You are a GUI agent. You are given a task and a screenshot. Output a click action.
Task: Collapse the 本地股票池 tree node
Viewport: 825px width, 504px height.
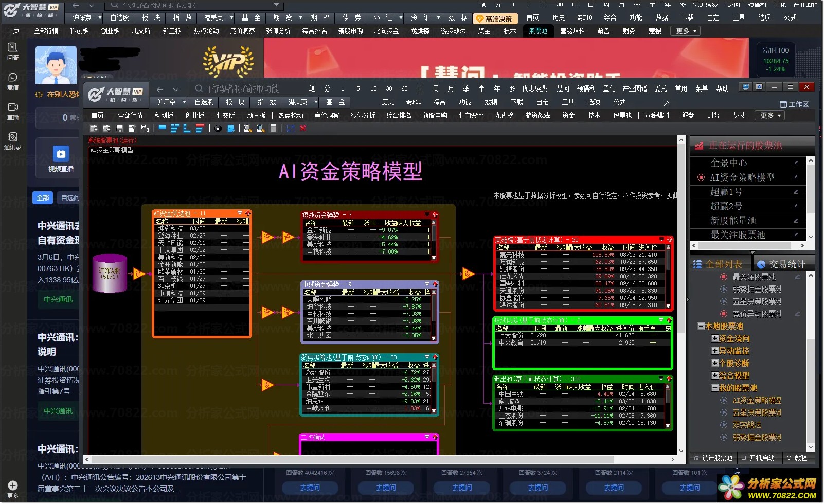[x=701, y=326]
